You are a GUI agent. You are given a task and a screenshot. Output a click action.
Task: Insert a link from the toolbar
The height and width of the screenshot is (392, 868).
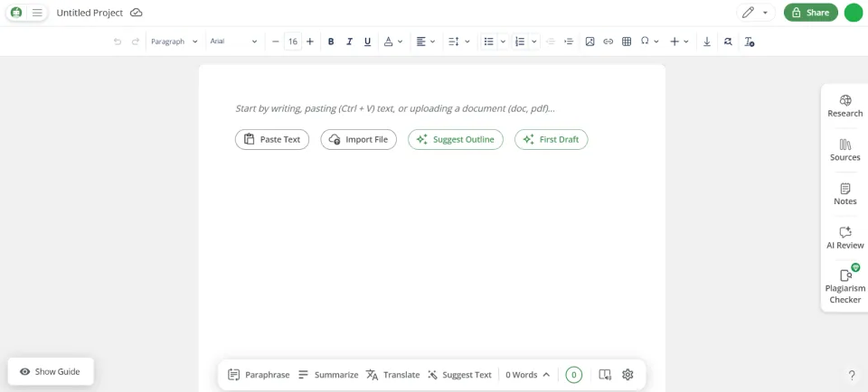609,42
